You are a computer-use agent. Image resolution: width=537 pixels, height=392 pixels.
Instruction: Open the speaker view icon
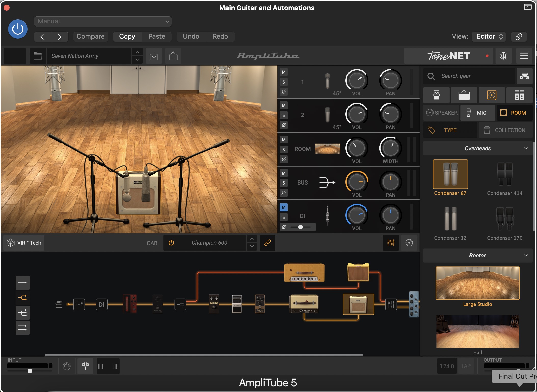[409, 243]
